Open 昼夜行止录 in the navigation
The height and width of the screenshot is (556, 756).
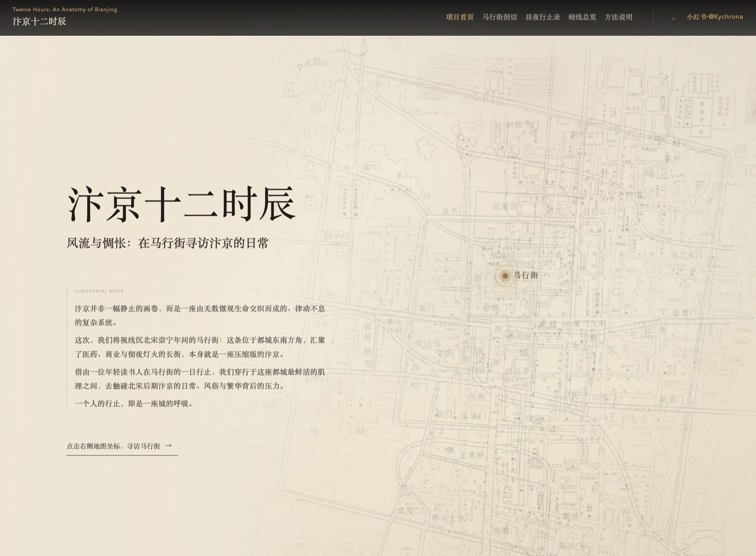point(542,17)
